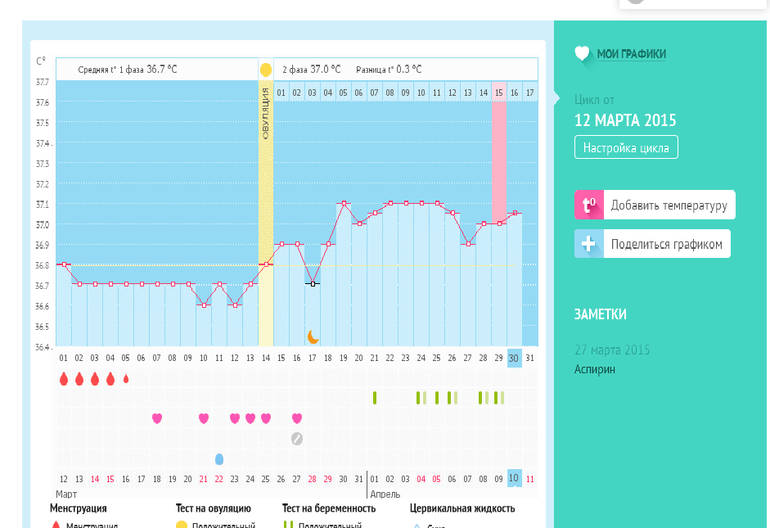Open Настройка цикла settings button

click(626, 147)
